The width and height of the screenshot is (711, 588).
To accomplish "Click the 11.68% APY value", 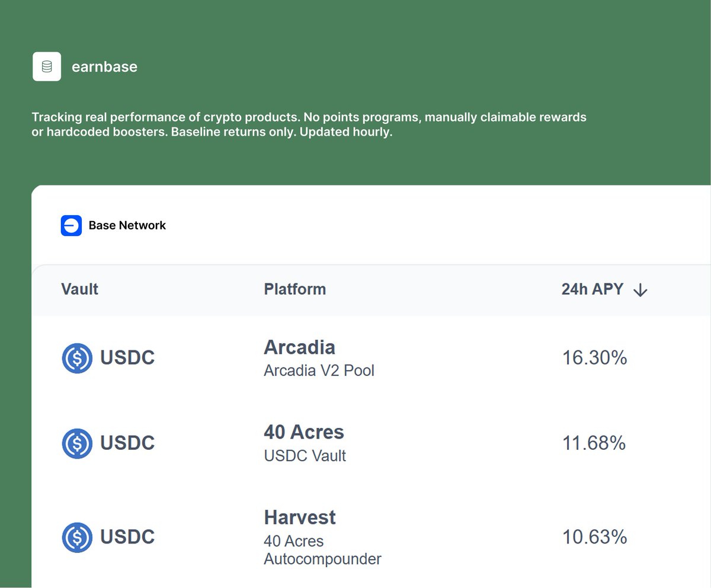I will [594, 443].
